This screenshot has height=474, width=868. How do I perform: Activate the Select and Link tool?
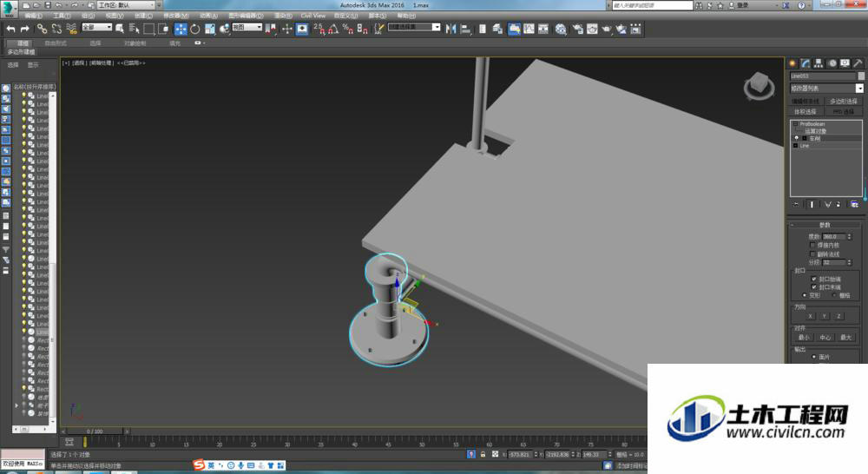(42, 29)
